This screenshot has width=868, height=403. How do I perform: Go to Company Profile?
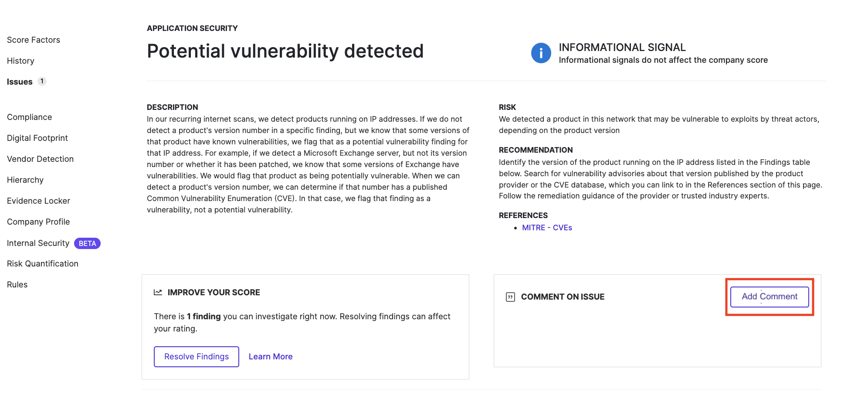(38, 222)
